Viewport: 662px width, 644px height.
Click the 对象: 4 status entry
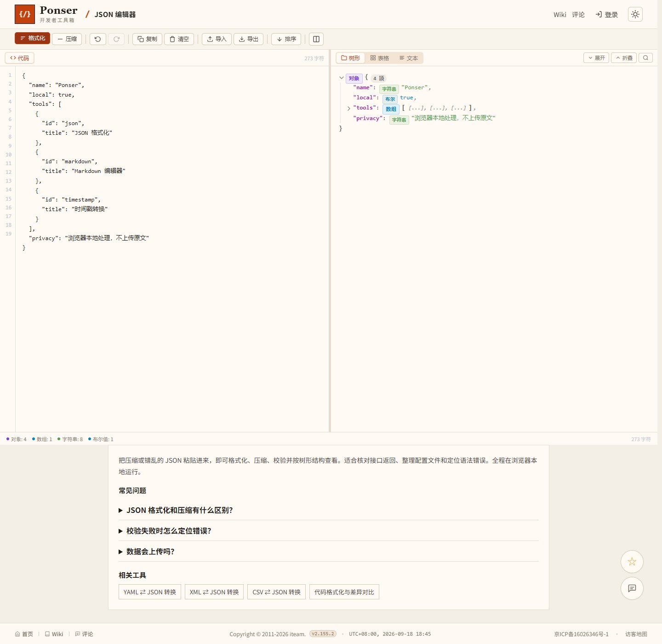point(17,439)
